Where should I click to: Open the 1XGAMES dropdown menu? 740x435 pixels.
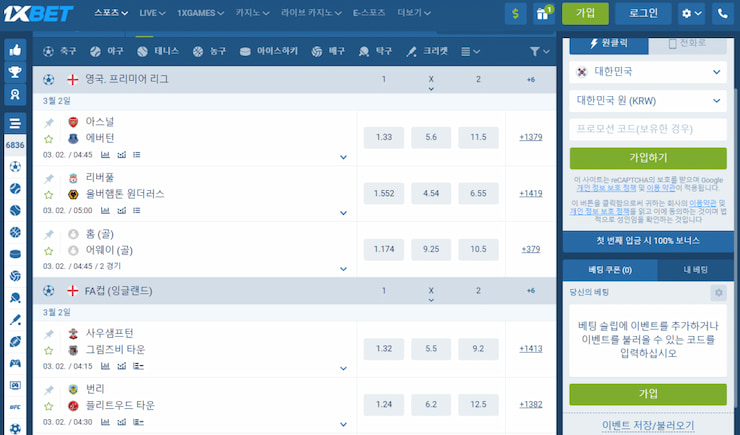[x=200, y=13]
